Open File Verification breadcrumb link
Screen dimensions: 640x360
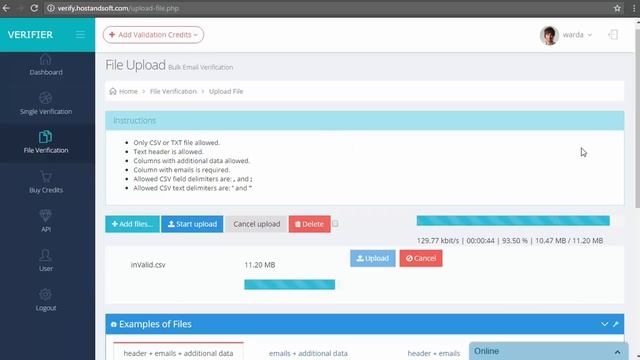coord(173,91)
